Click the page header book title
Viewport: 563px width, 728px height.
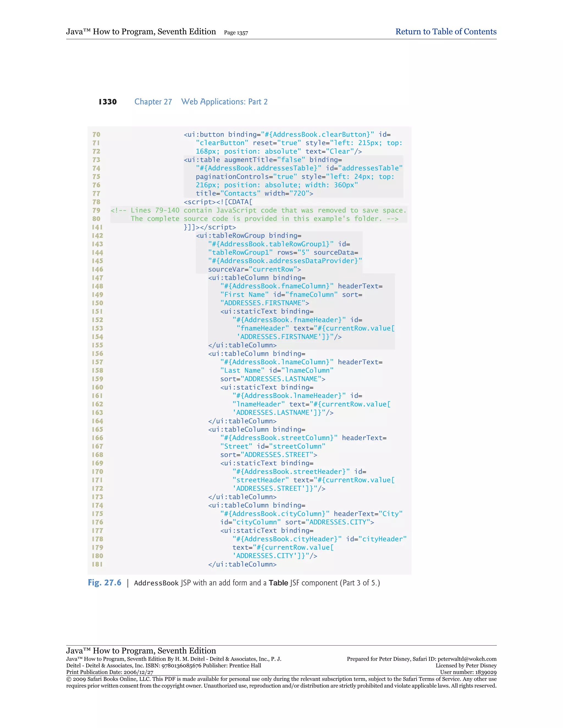tap(141, 32)
